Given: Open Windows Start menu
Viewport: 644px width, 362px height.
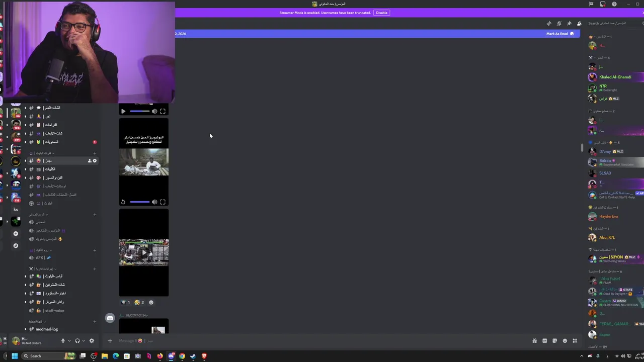Looking at the screenshot, I should point(15,356).
